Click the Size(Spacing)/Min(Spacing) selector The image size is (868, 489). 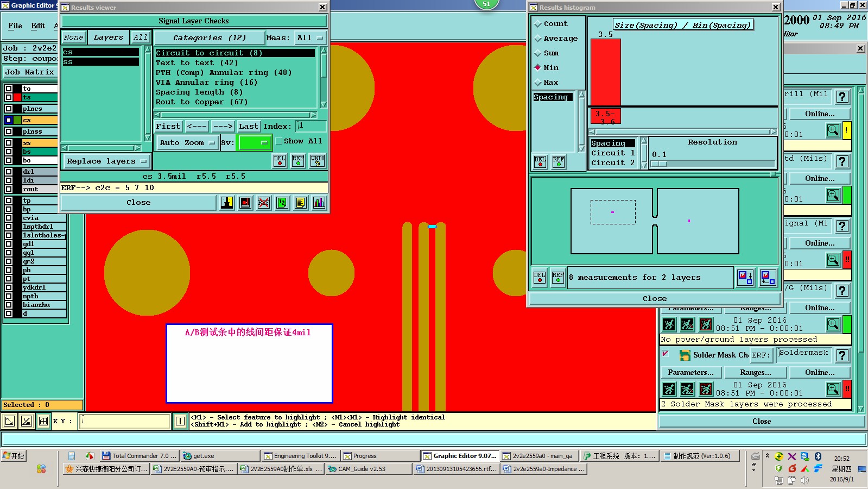click(683, 25)
